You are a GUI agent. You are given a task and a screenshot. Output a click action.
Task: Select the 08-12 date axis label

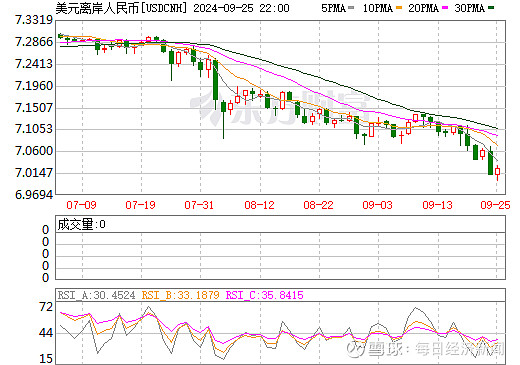pyautogui.click(x=259, y=205)
